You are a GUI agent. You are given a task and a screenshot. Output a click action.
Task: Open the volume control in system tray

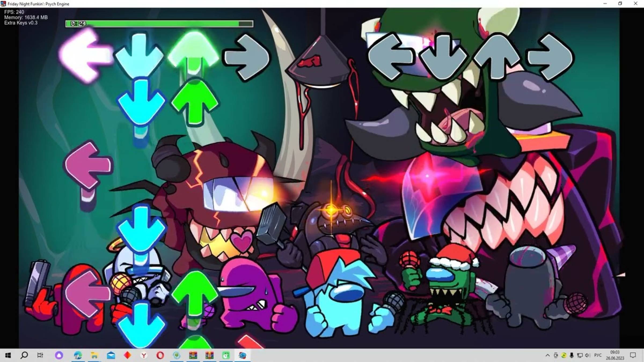tap(588, 355)
